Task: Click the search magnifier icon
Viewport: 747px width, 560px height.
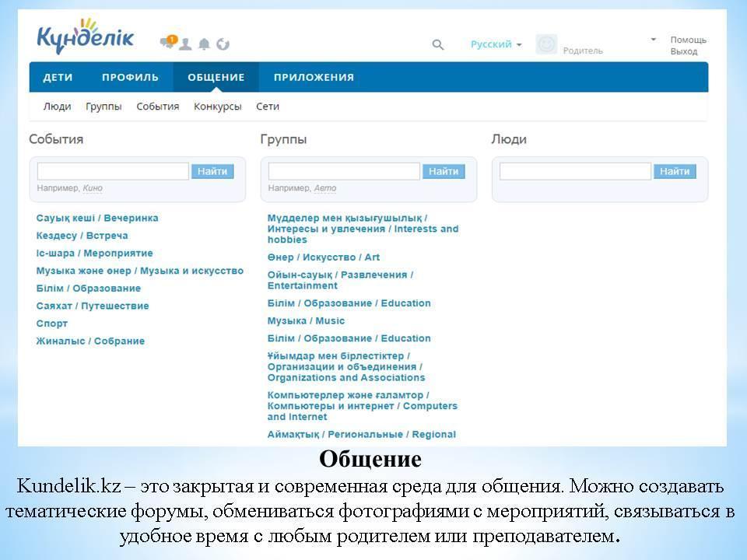Action: (x=438, y=45)
